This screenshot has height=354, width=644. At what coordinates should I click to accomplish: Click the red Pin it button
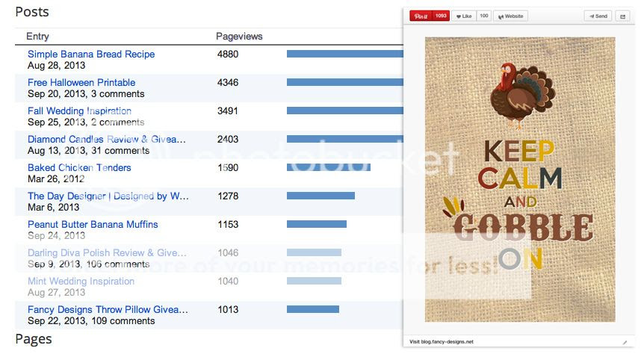pos(421,16)
